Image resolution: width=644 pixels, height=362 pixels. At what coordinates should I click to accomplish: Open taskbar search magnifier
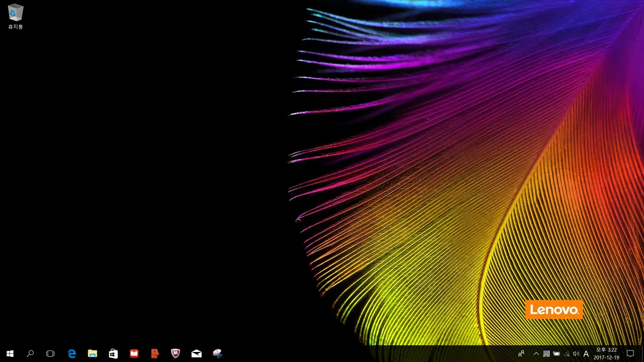[30, 353]
